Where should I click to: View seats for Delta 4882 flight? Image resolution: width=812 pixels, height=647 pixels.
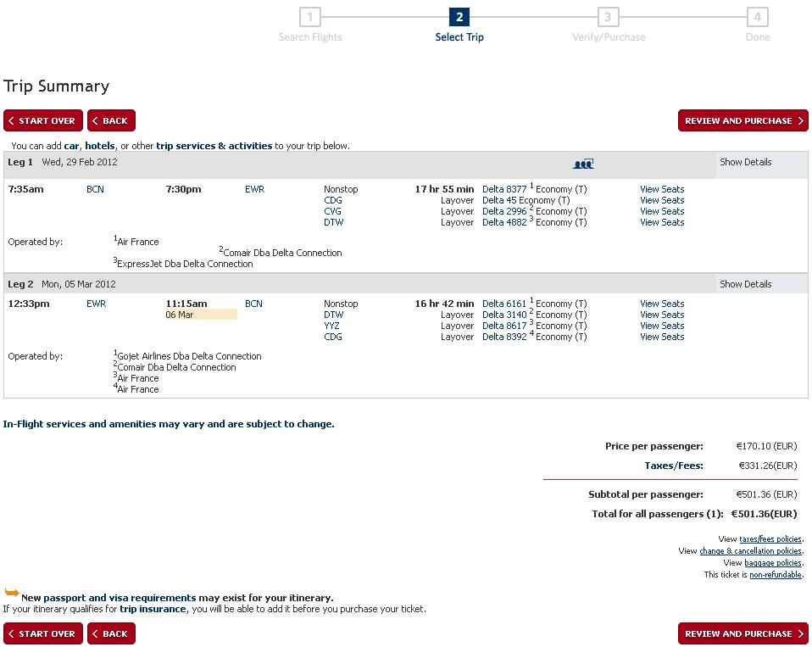(662, 222)
